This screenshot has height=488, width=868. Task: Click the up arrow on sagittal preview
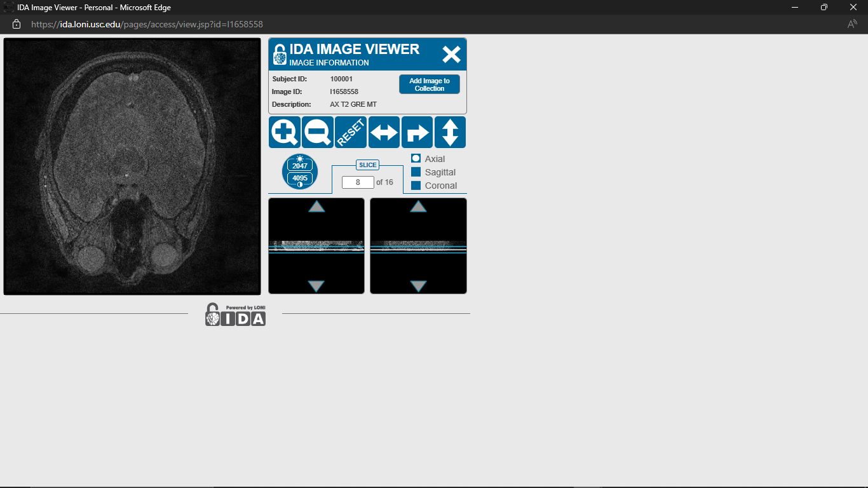pos(316,207)
